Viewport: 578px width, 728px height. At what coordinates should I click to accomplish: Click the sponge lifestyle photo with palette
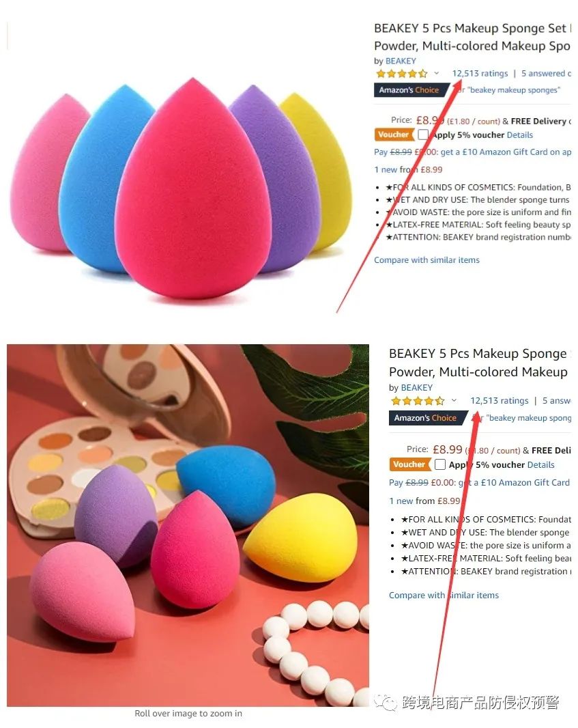pyautogui.click(x=188, y=525)
